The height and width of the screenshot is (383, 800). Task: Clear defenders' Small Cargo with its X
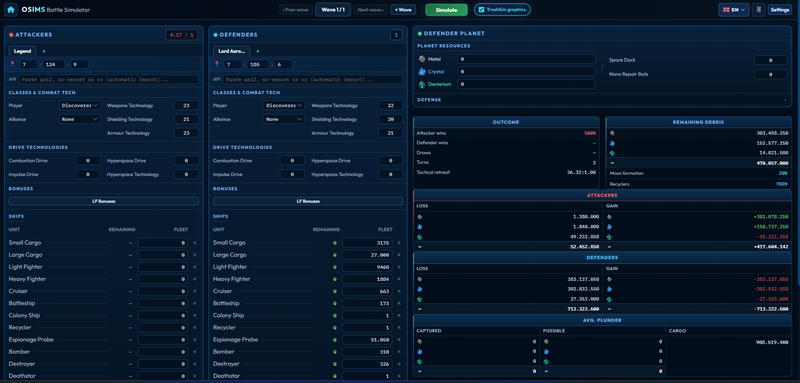pyautogui.click(x=399, y=243)
